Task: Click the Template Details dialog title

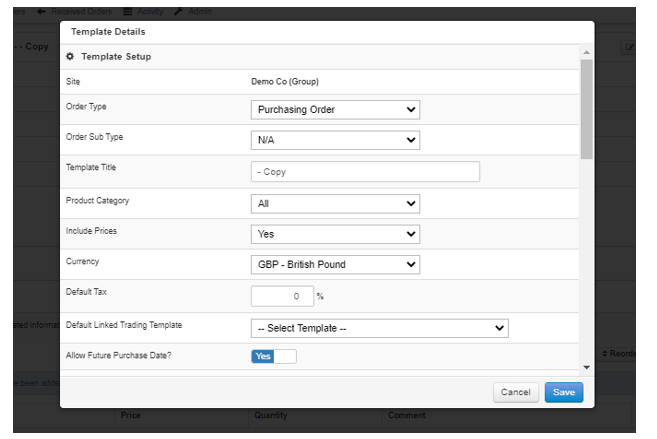Action: pos(108,32)
